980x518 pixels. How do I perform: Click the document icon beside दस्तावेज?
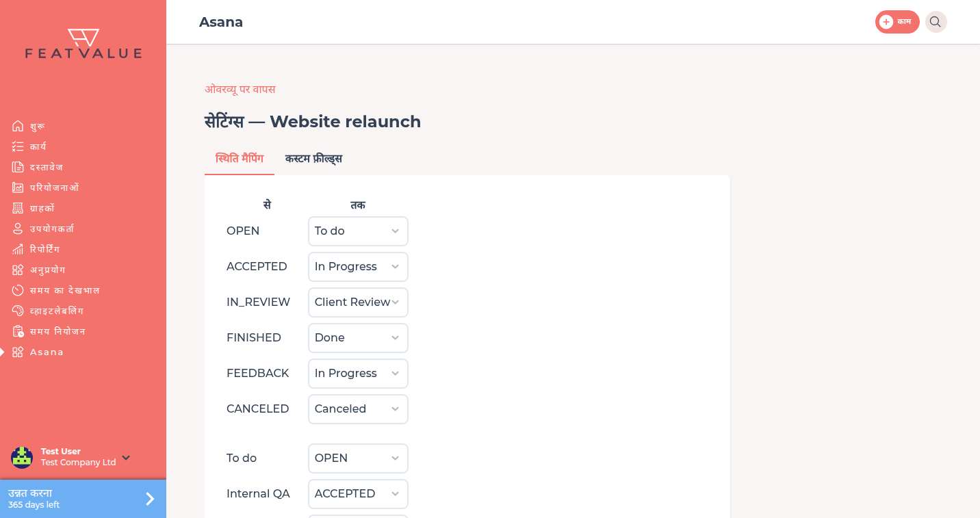(18, 167)
